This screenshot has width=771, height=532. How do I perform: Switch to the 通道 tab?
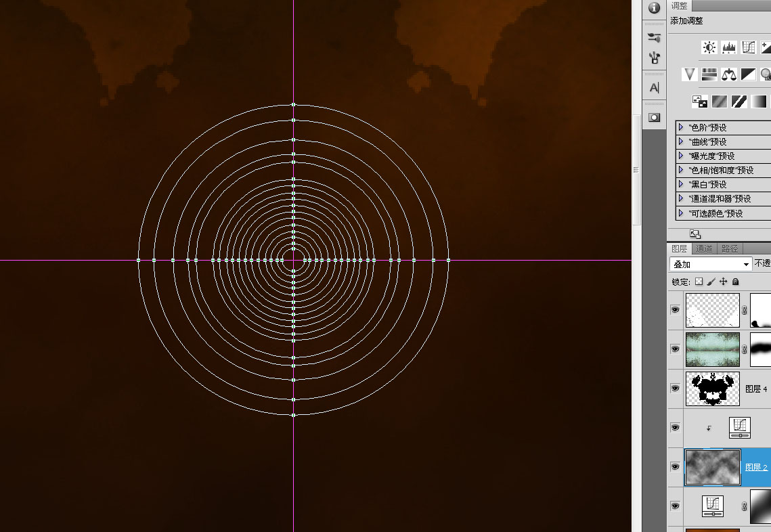point(704,249)
